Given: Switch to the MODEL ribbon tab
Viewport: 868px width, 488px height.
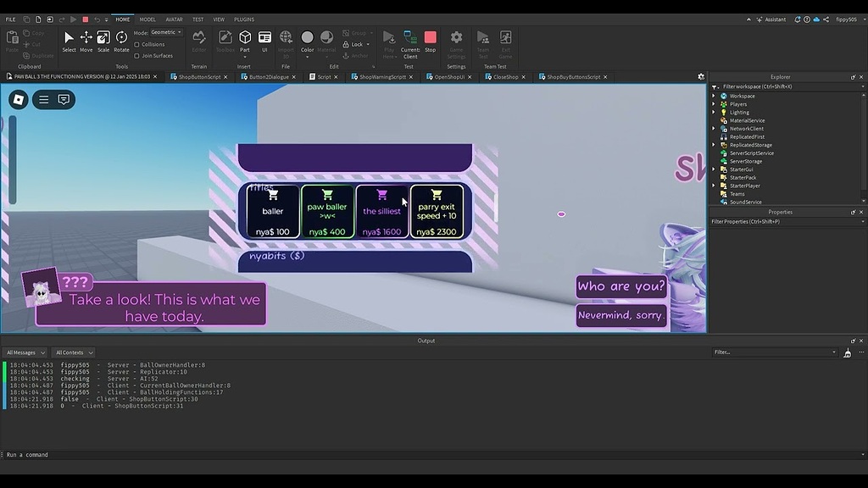Looking at the screenshot, I should click(147, 19).
